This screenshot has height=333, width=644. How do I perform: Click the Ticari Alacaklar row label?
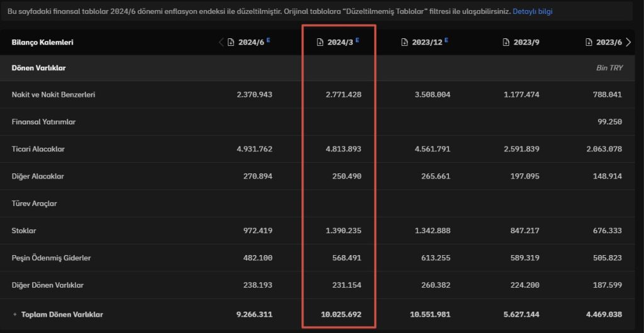tap(38, 149)
